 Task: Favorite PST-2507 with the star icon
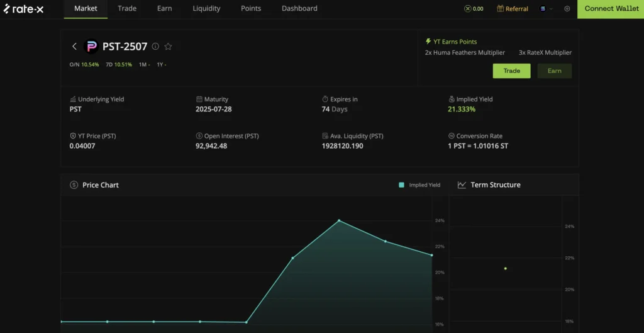click(x=168, y=47)
